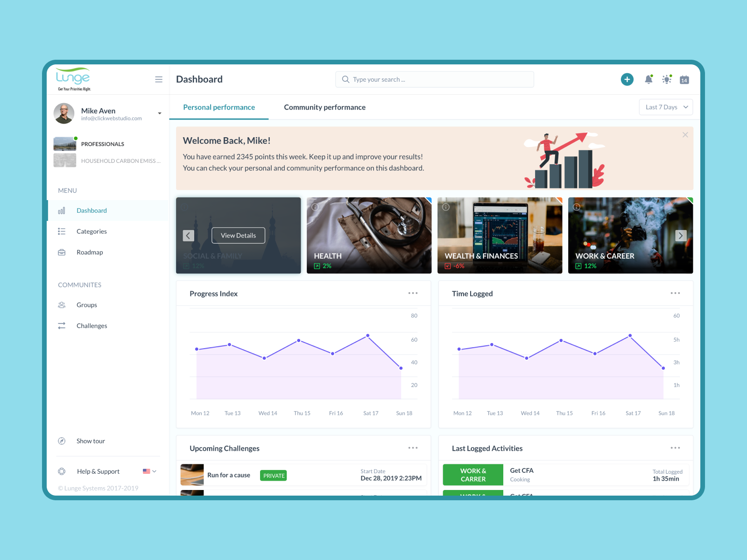Open the language flag dropdown

(x=149, y=471)
